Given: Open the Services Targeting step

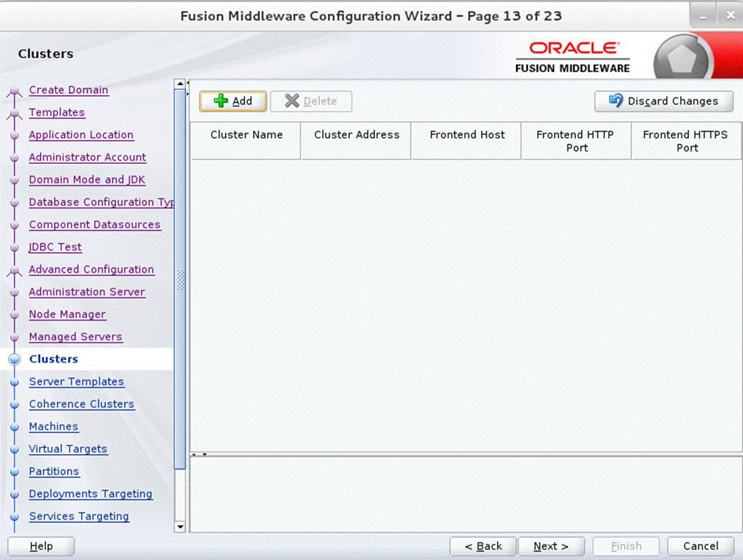Looking at the screenshot, I should point(79,516).
